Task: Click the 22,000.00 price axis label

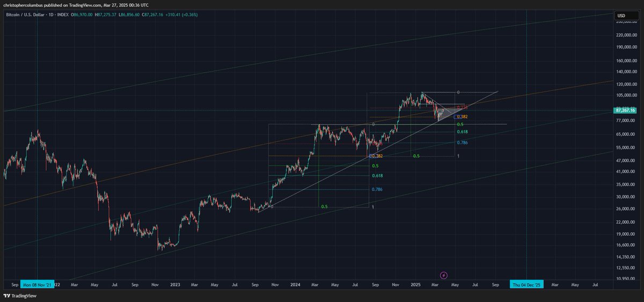Action: click(625, 222)
